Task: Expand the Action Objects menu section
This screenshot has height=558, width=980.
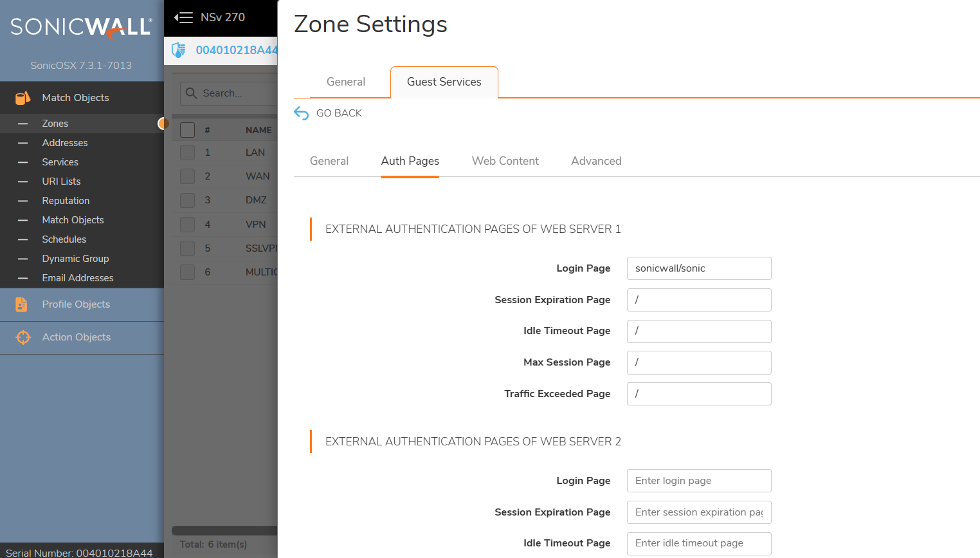Action: coord(76,337)
